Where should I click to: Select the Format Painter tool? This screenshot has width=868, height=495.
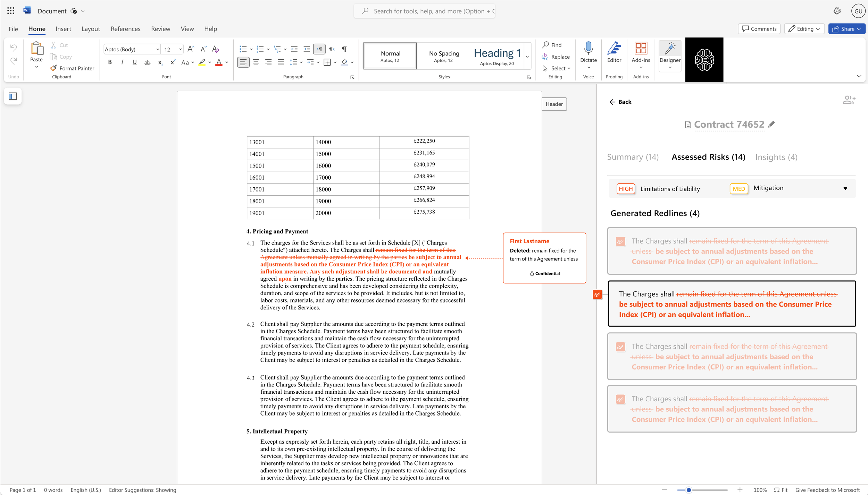(x=72, y=68)
